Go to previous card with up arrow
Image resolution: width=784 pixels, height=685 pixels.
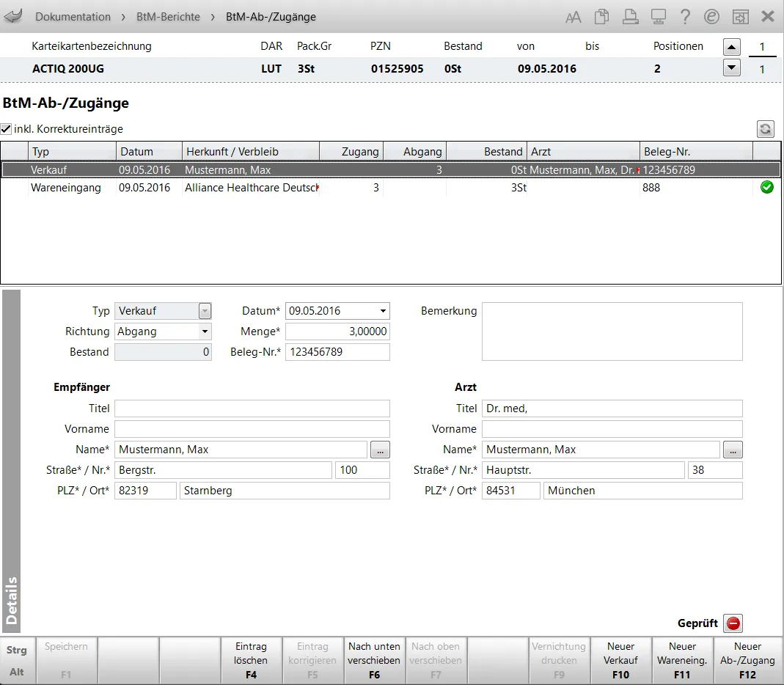point(731,47)
